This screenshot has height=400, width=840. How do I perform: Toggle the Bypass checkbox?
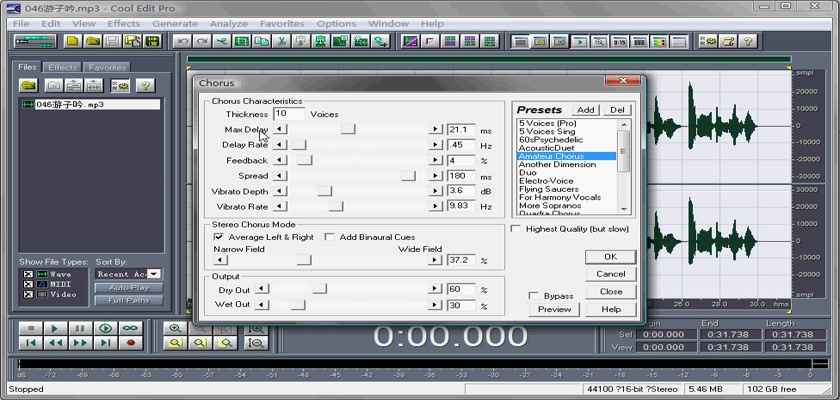534,296
